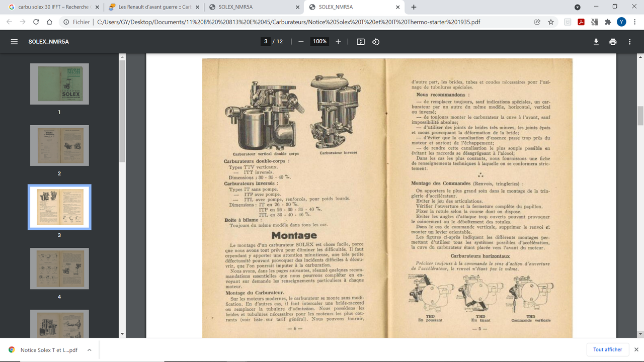Image resolution: width=644 pixels, height=362 pixels.
Task: Open the Extensions puzzle menu
Action: [x=608, y=22]
